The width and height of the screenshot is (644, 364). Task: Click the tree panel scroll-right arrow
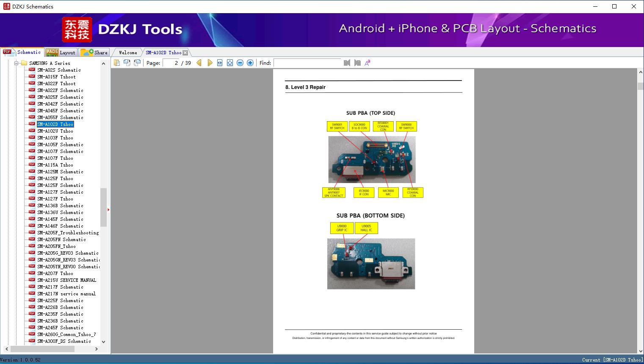(x=97, y=349)
